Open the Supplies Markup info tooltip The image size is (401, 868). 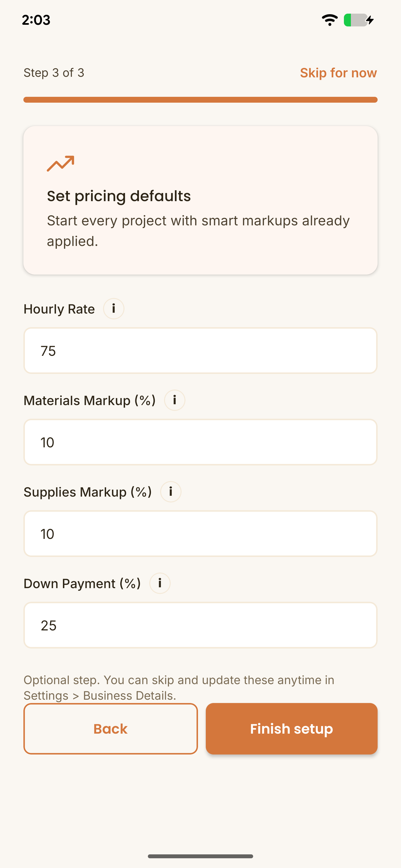coord(170,492)
